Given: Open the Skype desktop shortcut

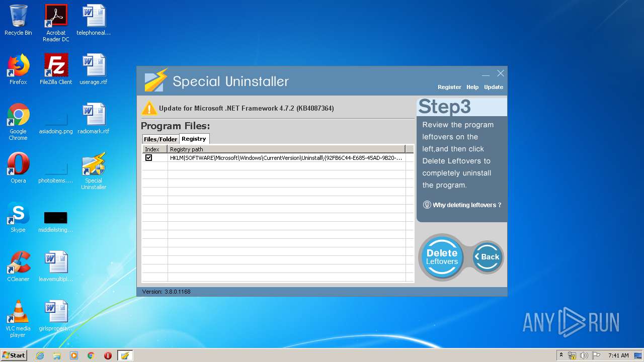Looking at the screenshot, I should coord(18,217).
